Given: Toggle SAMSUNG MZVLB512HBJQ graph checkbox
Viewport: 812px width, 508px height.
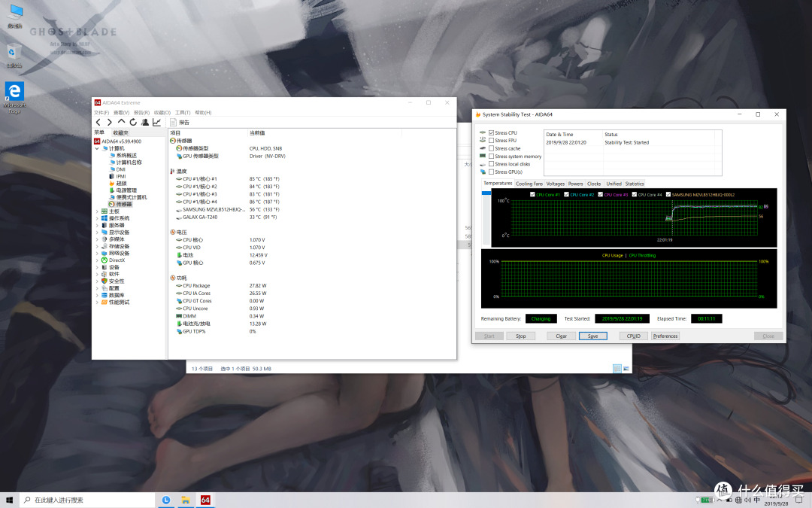Looking at the screenshot, I should 668,194.
